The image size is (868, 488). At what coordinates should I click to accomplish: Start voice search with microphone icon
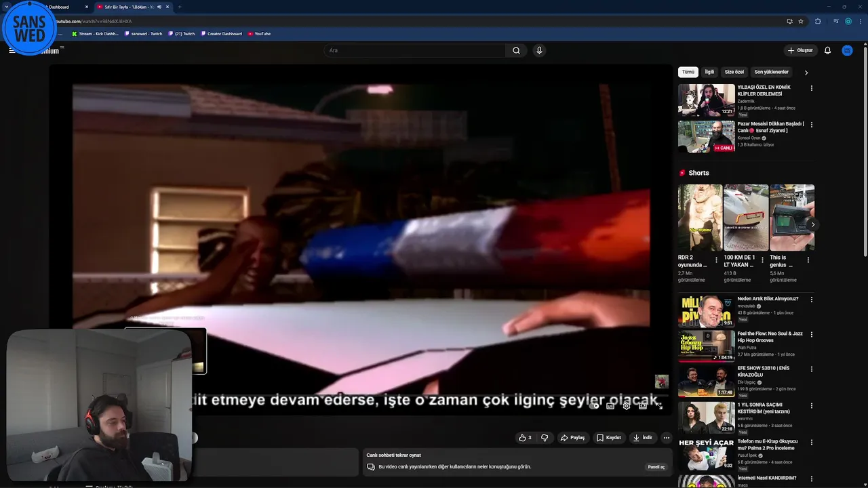[539, 50]
